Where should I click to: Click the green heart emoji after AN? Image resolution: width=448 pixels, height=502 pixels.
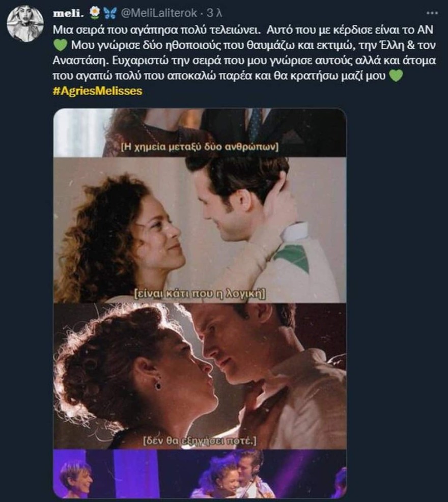click(x=60, y=45)
